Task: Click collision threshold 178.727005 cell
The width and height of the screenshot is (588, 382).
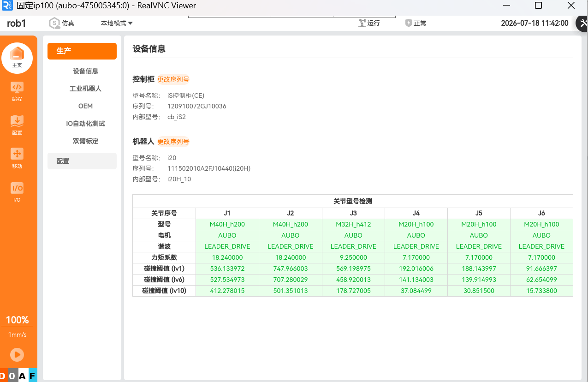Action: [353, 291]
